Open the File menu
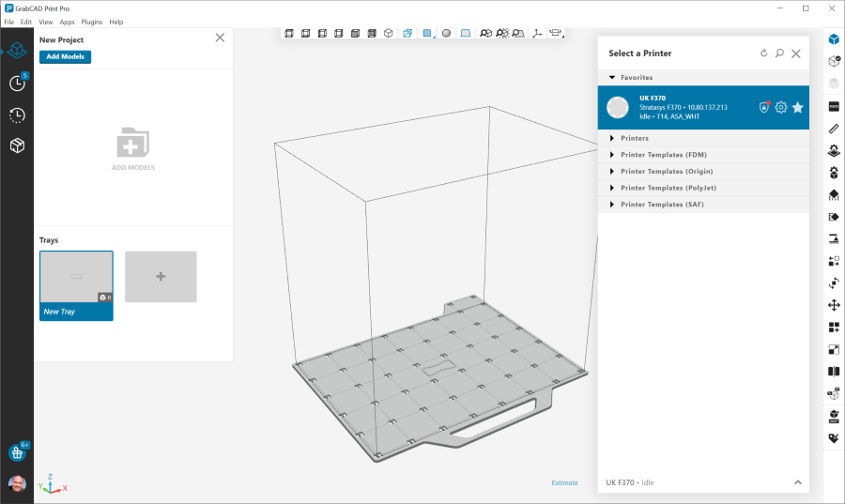Viewport: 845px width, 504px height. click(9, 23)
